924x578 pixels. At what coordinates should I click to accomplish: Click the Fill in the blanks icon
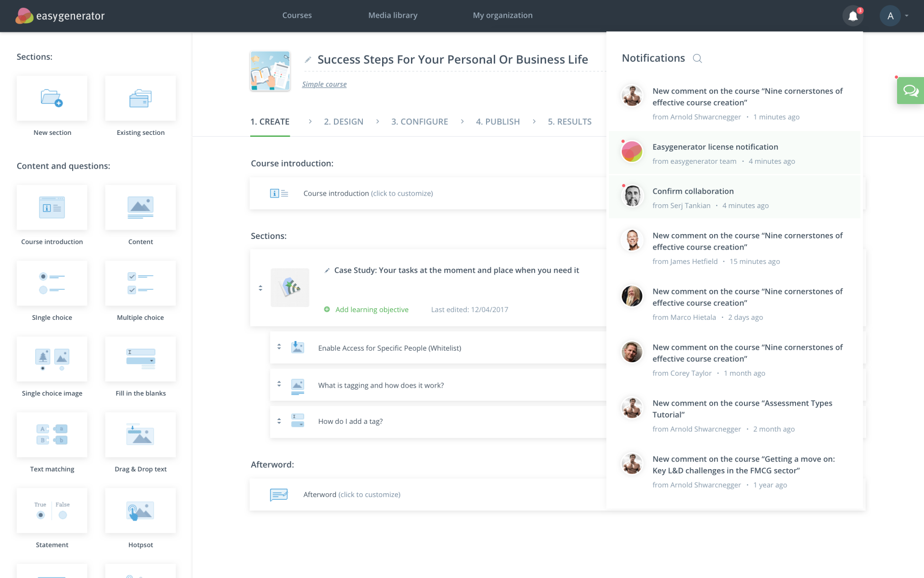point(141,360)
